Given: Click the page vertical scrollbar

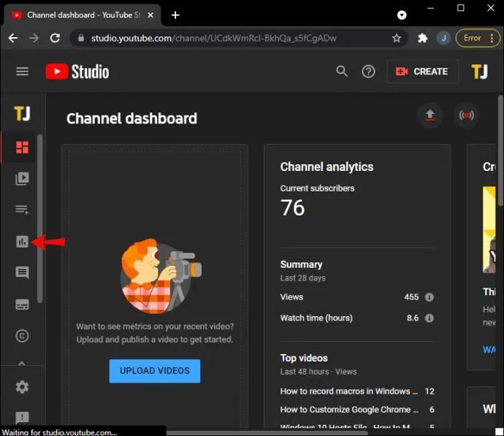Looking at the screenshot, I should tap(500, 150).
